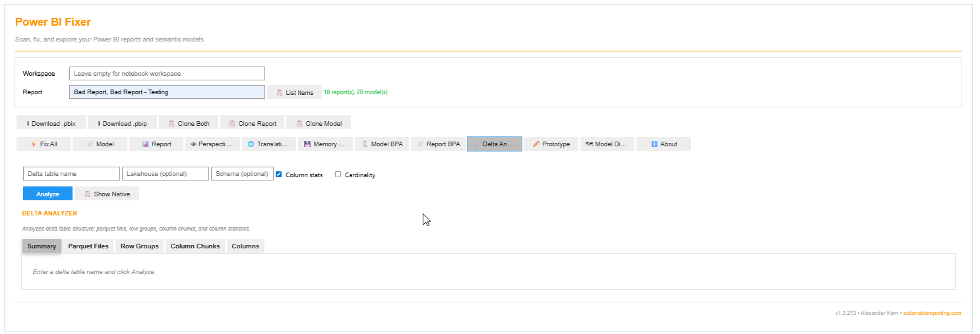Enable the Cardinality checkbox

pos(338,175)
